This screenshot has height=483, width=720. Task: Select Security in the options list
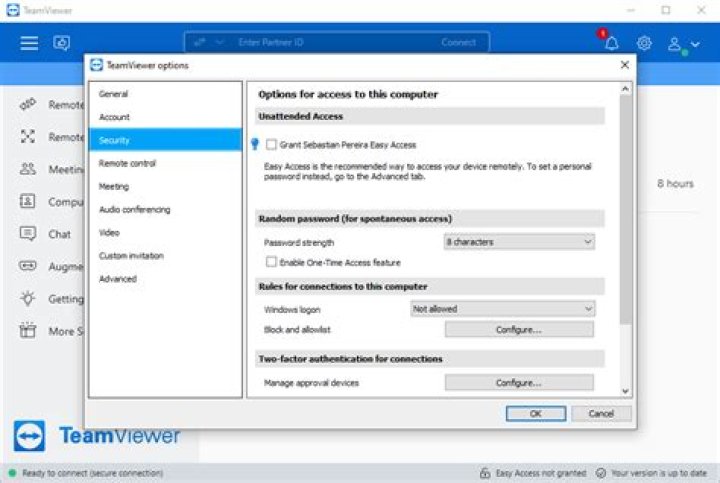tap(165, 140)
